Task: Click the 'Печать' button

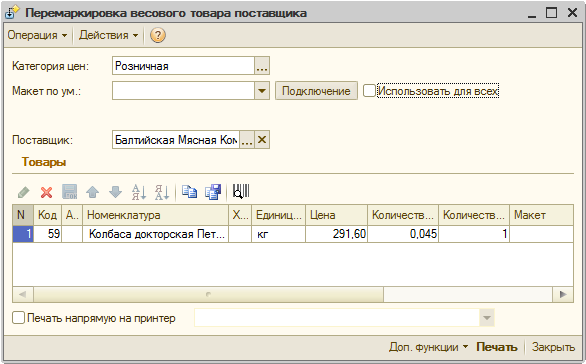Action: 497,347
